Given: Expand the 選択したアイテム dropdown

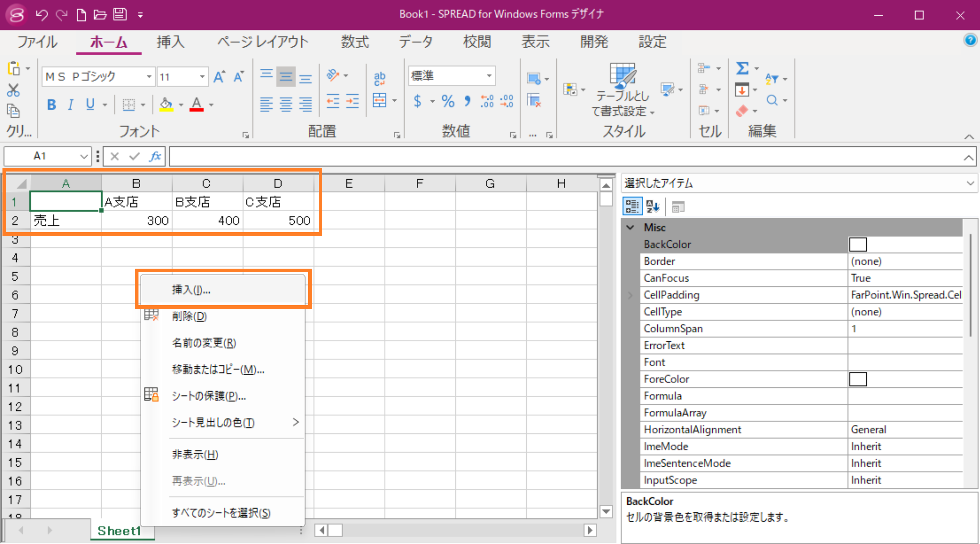Looking at the screenshot, I should [x=970, y=184].
